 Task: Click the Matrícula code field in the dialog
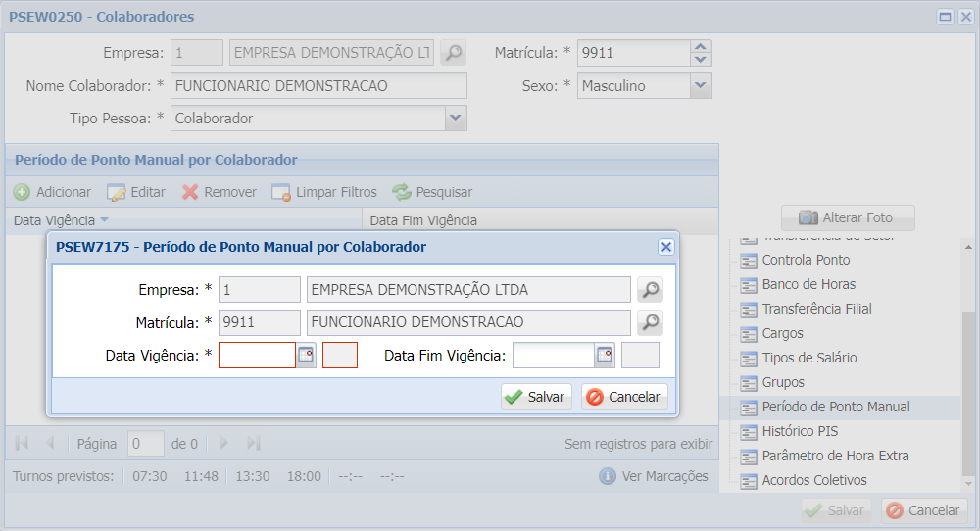click(x=260, y=322)
